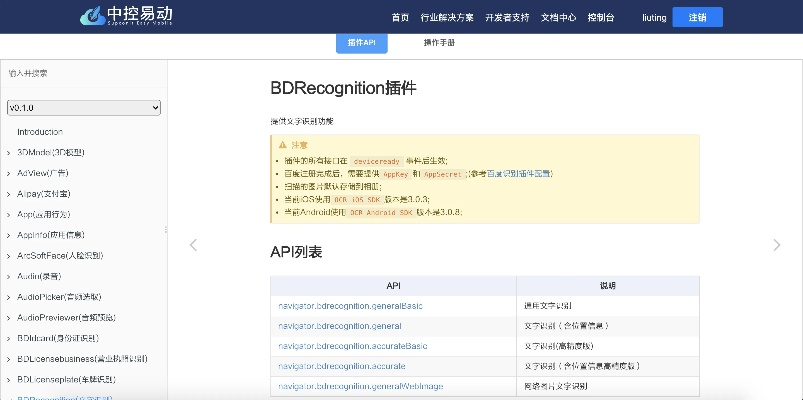The height and width of the screenshot is (400, 803).
Task: Click the 网络图片文字识别 table cell
Action: 607,386
